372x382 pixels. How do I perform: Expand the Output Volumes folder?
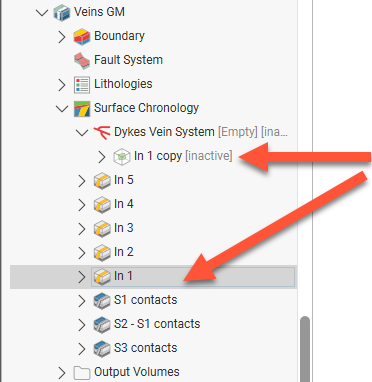pos(62,373)
